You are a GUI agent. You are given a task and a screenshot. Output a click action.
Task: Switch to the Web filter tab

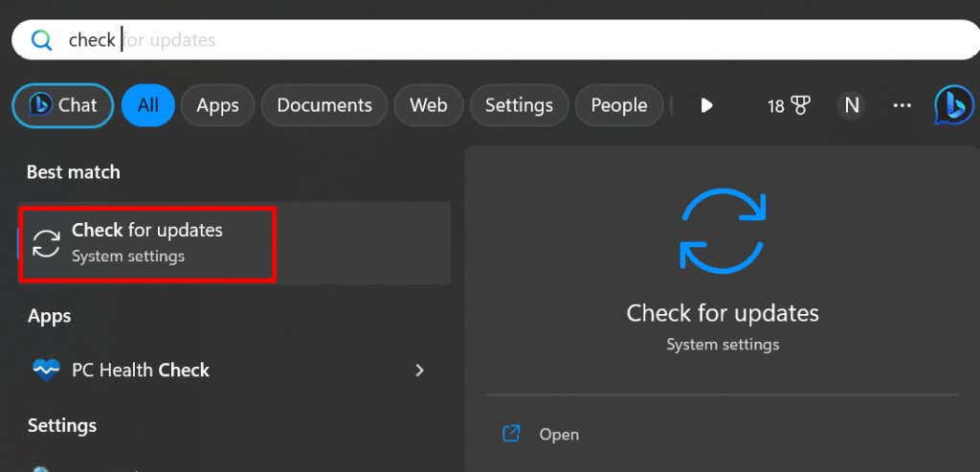[x=429, y=105]
